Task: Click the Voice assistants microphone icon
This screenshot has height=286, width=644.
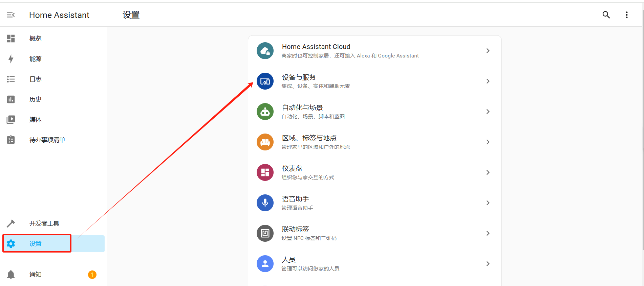Action: click(x=265, y=203)
